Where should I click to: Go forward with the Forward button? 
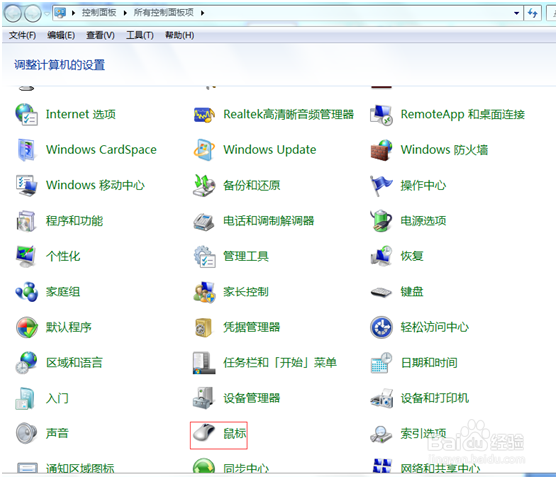tap(33, 14)
